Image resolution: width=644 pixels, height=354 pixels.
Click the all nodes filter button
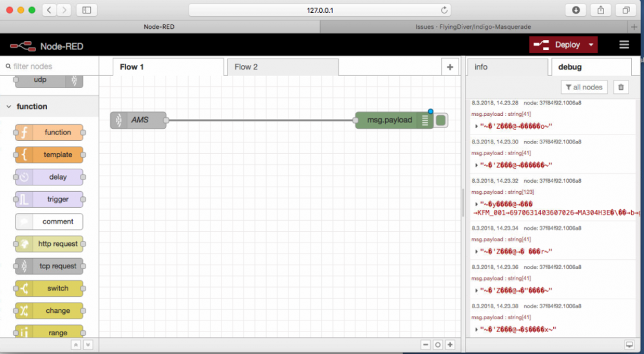pyautogui.click(x=584, y=87)
